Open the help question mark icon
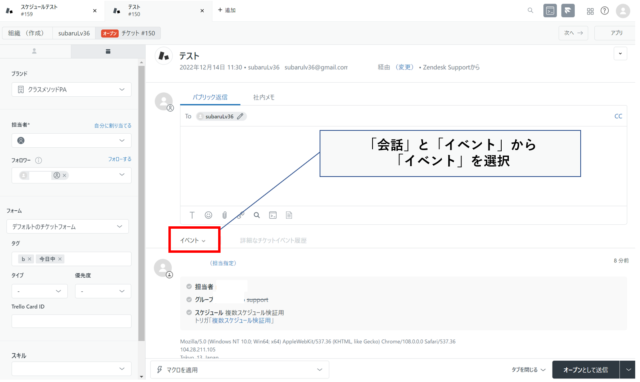This screenshot has width=640, height=382. [604, 11]
